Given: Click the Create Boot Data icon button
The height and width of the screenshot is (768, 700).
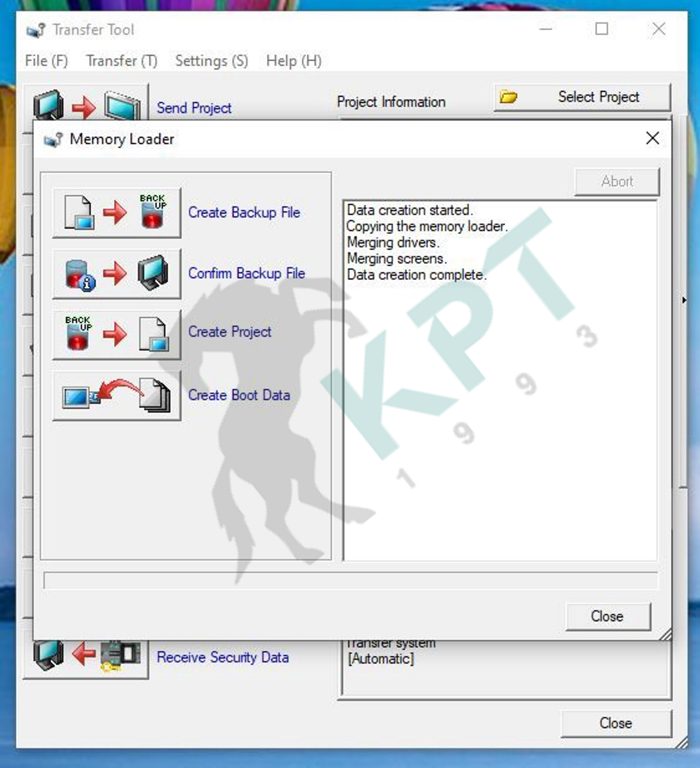Looking at the screenshot, I should pos(116,395).
